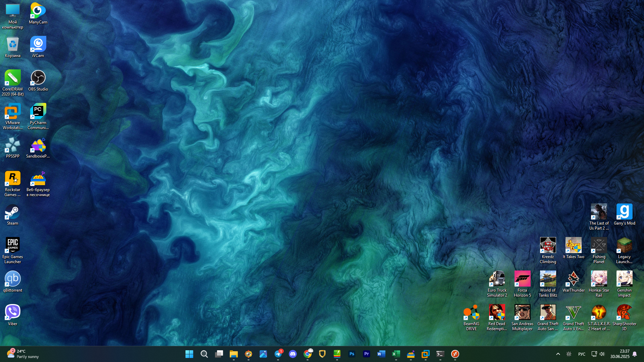Click the taskbar Search button
The width and height of the screenshot is (644, 362).
coord(204,354)
